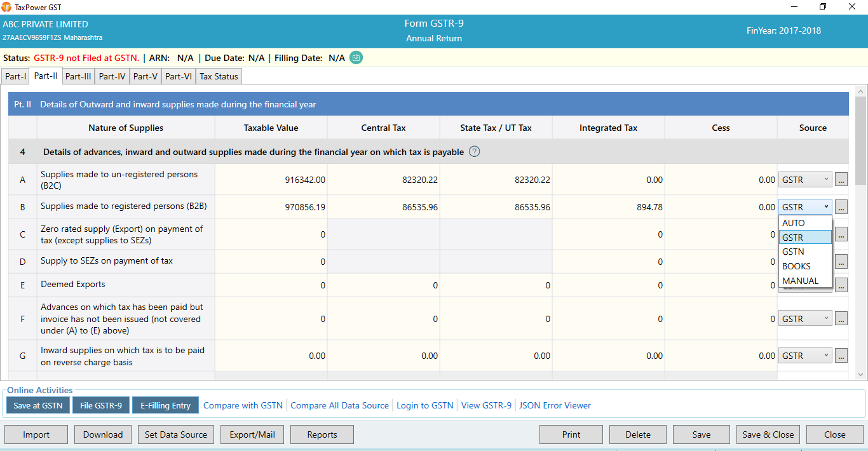
Task: Edit State Tax 86535.96 in B2B row
Action: [x=496, y=207]
